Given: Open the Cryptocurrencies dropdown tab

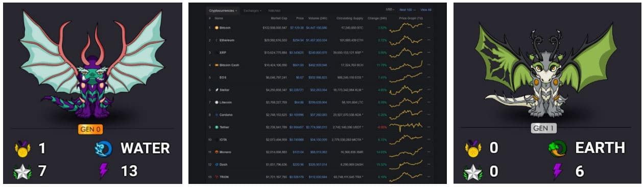Looking at the screenshot, I should click(223, 10).
